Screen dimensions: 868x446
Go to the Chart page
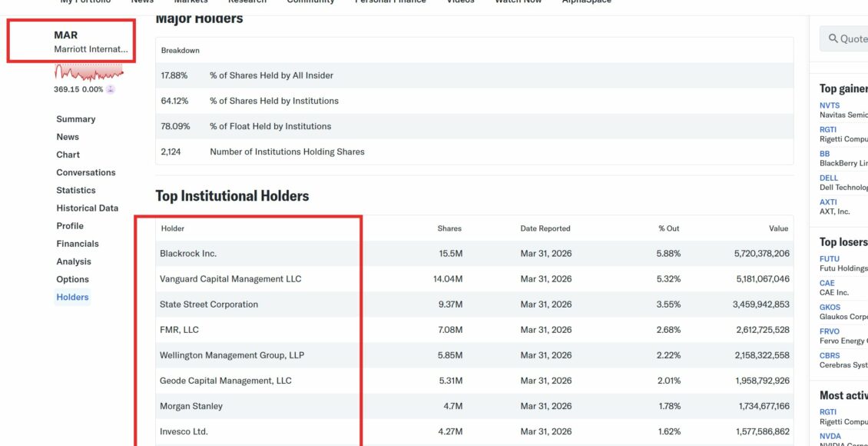tap(68, 155)
